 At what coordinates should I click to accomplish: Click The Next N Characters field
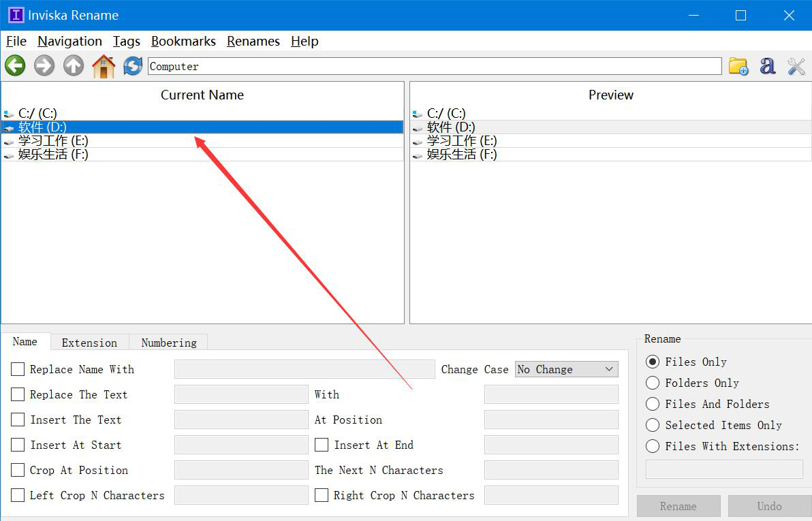[551, 470]
